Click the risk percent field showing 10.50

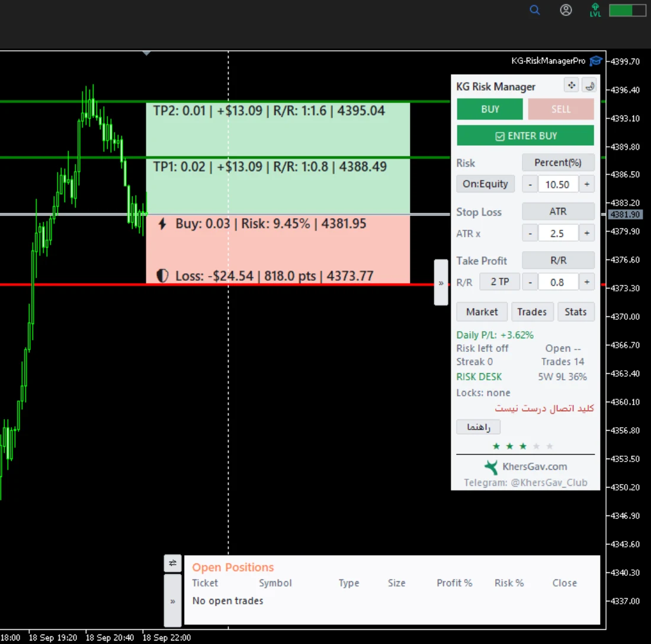point(557,184)
